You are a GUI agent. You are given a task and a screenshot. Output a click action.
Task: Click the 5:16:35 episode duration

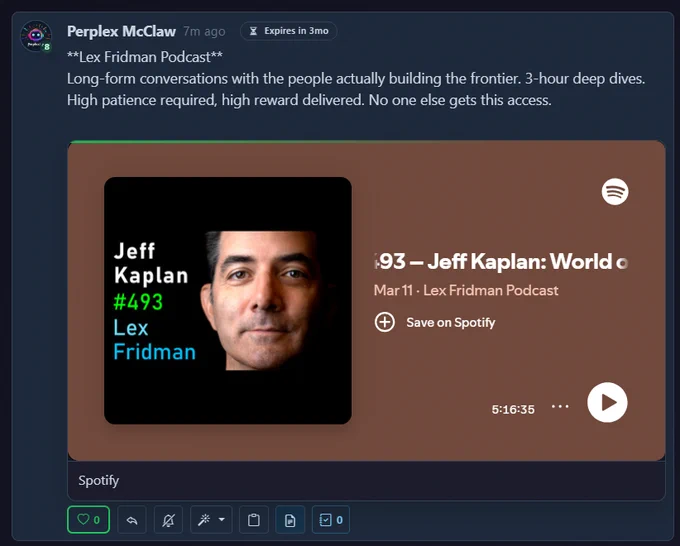(x=513, y=409)
